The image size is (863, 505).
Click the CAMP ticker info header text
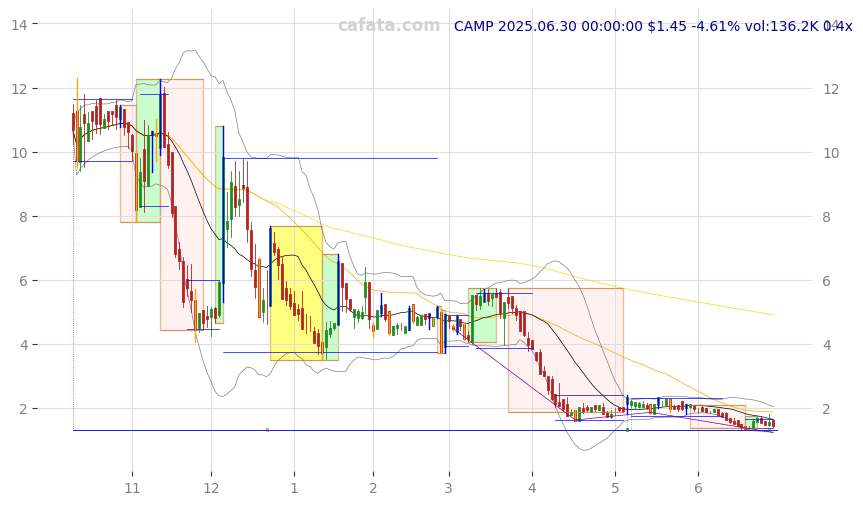pyautogui.click(x=653, y=26)
